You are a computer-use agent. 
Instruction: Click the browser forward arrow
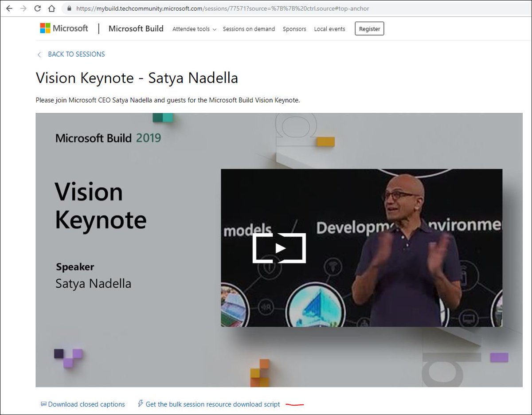pos(23,8)
